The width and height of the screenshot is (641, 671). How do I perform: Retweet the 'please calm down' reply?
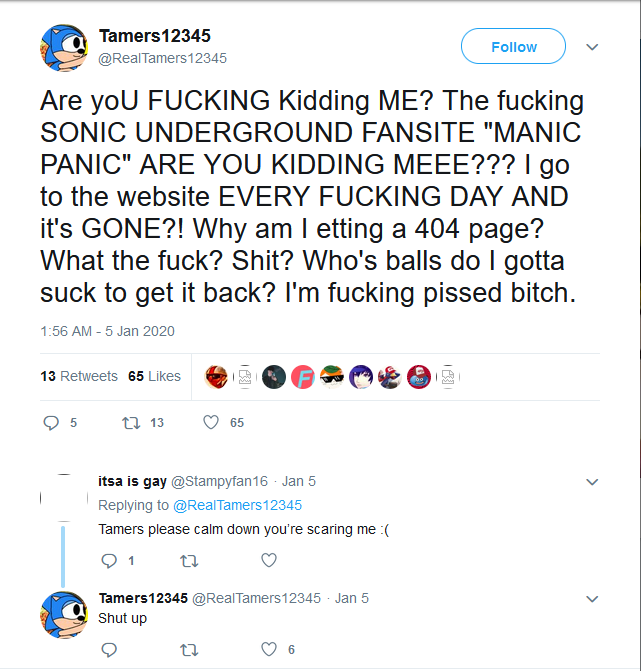tap(187, 560)
